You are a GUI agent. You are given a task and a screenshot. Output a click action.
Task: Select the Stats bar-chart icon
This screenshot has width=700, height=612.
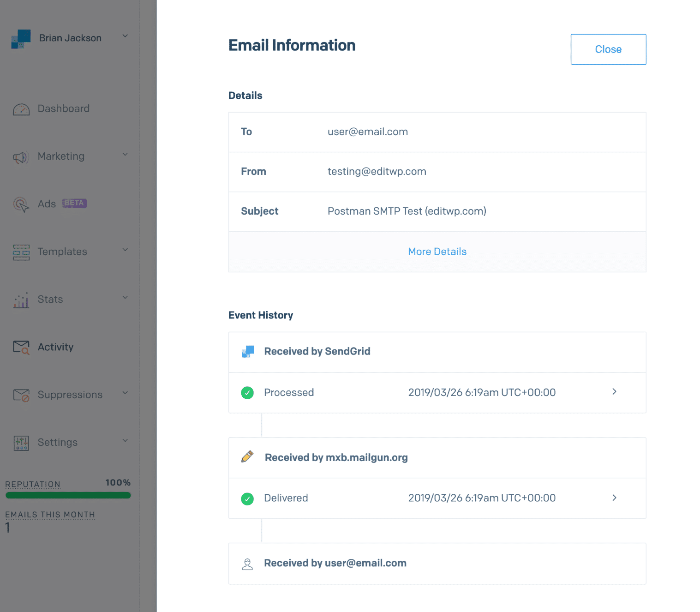pyautogui.click(x=21, y=300)
